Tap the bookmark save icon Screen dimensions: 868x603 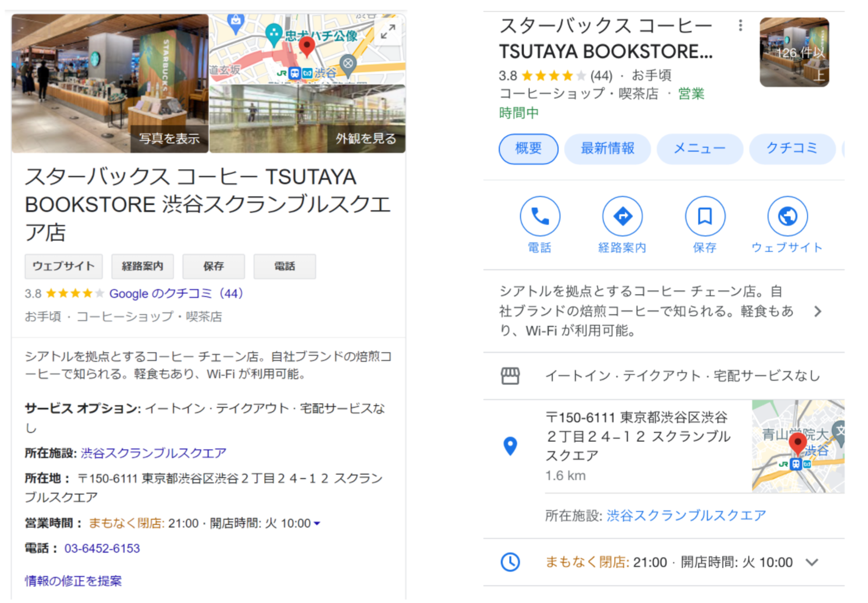705,216
